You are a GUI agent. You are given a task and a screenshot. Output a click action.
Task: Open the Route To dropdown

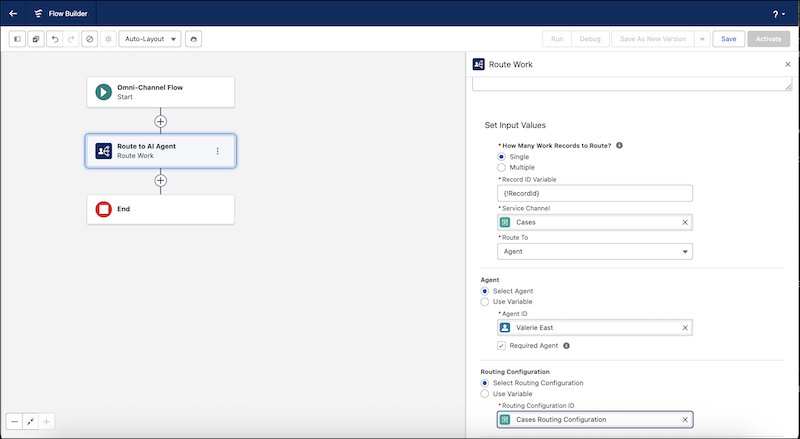595,251
